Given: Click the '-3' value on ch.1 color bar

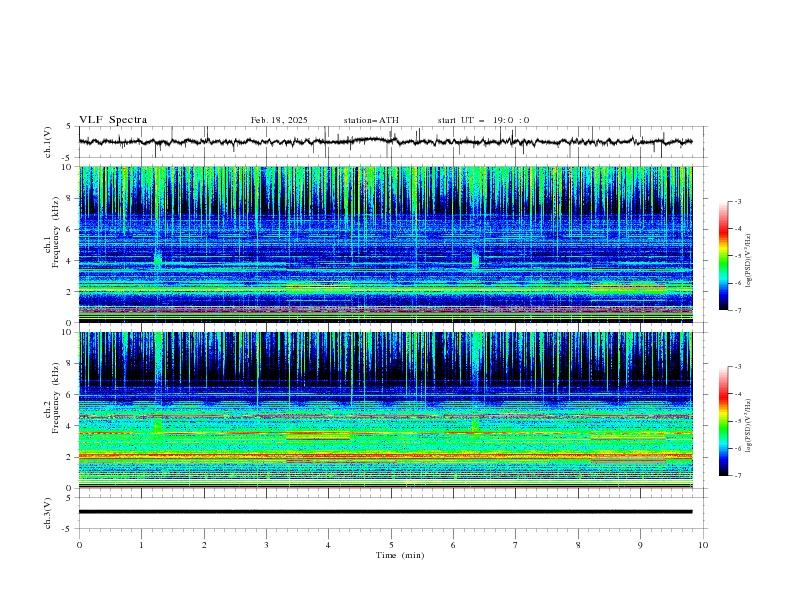Looking at the screenshot, I should 737,201.
